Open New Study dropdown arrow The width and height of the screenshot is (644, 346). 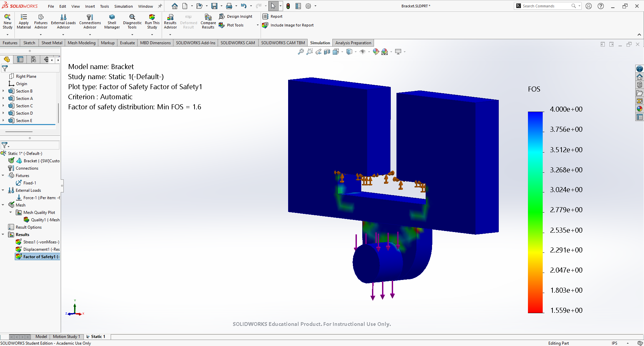click(x=7, y=35)
